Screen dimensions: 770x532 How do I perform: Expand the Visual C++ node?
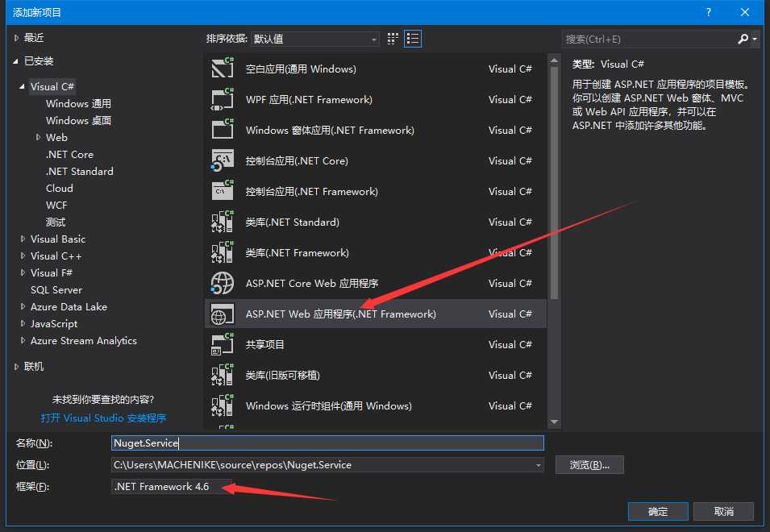point(23,256)
